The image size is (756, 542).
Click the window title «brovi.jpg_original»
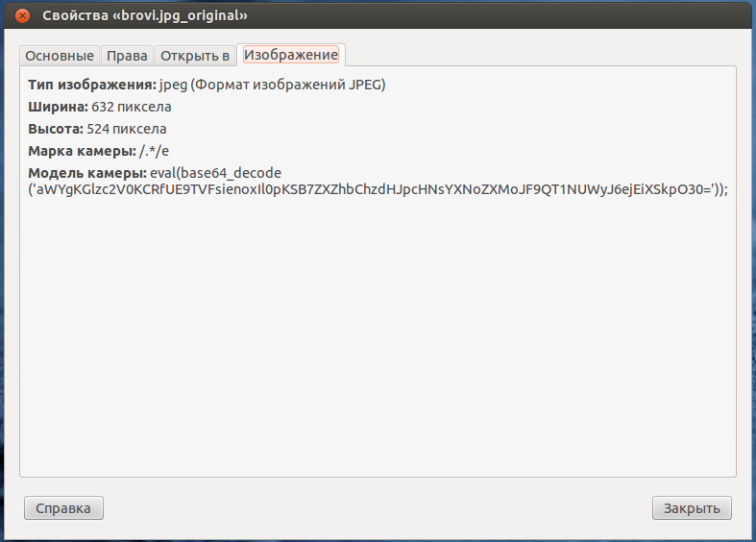152,16
